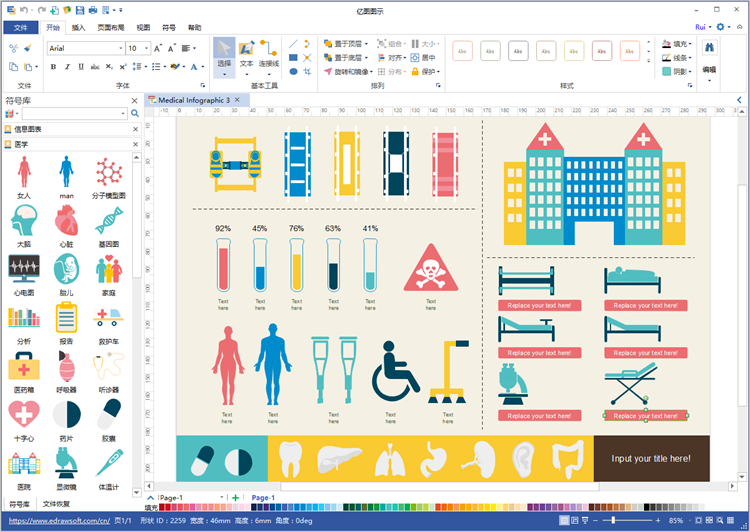Select the crop tool icon

[307, 72]
